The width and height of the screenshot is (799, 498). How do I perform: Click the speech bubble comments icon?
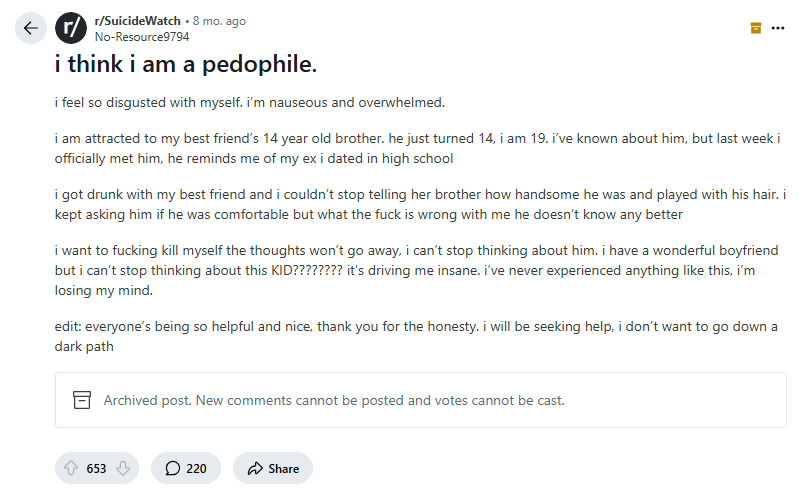coord(172,468)
